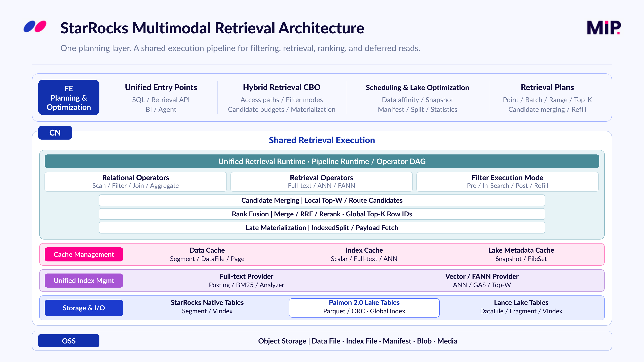Screen dimensions: 644x362
Task: Click the Unified Retrieval Runtime banner
Action: point(322,161)
